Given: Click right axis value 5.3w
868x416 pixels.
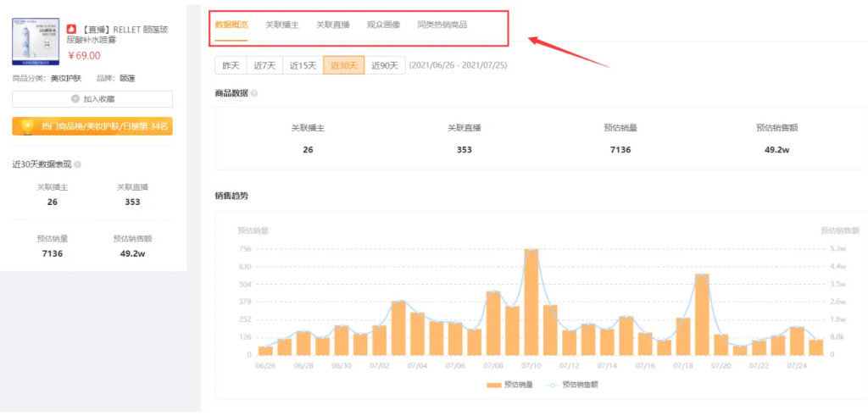Looking at the screenshot, I should point(838,249).
